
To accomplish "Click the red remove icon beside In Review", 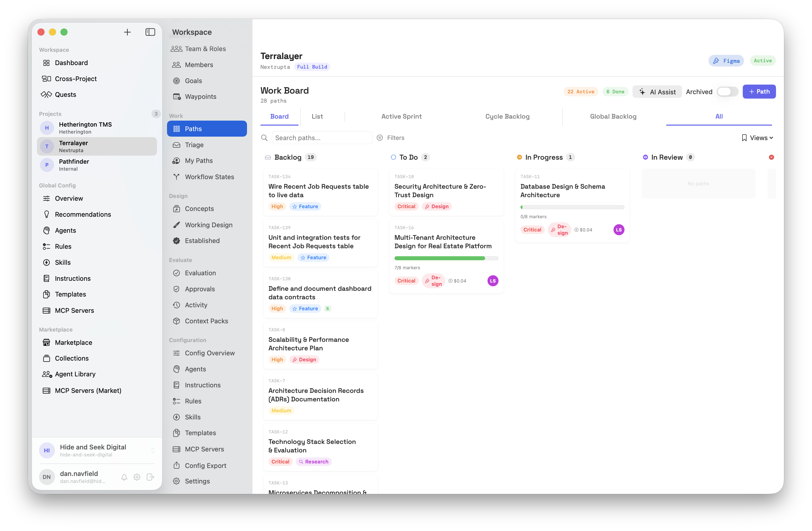I will click(771, 157).
